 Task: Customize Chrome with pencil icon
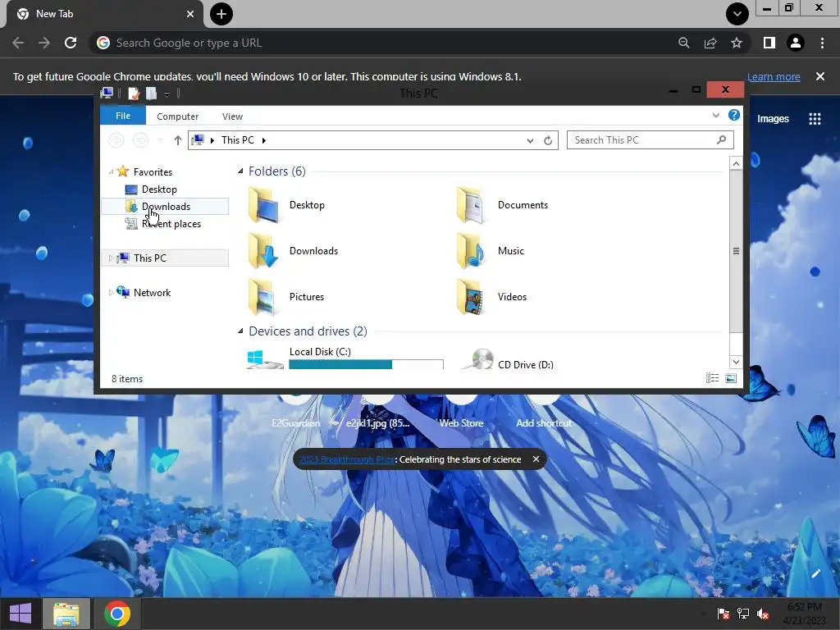coord(815,573)
